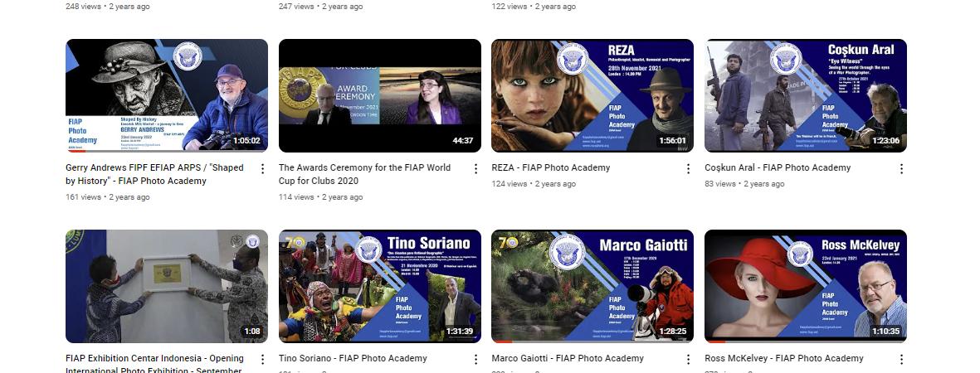980x373 pixels.
Task: Open title Ross McKelvey - FIAP Photo Academy
Action: [783, 358]
